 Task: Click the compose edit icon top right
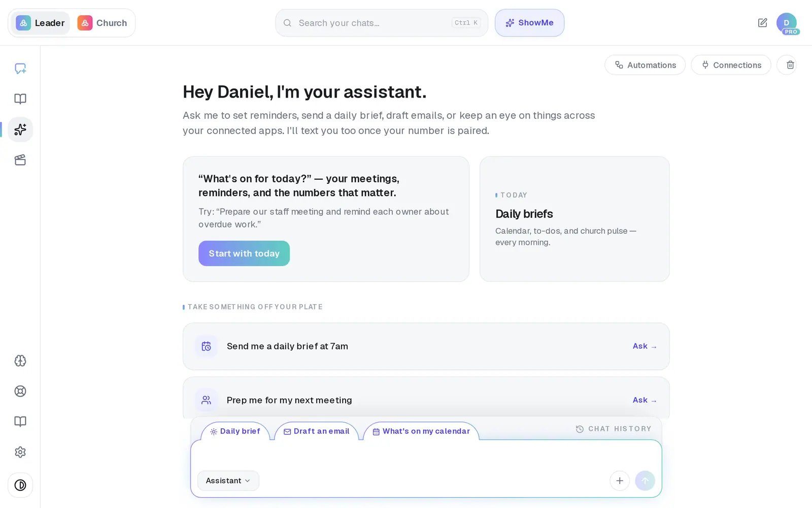coord(762,23)
